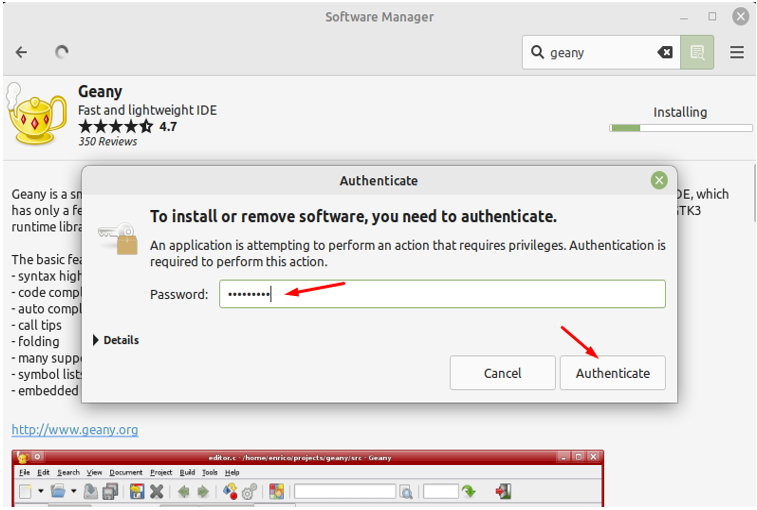Clear the geany search text
This screenshot has height=510, width=757.
665,52
